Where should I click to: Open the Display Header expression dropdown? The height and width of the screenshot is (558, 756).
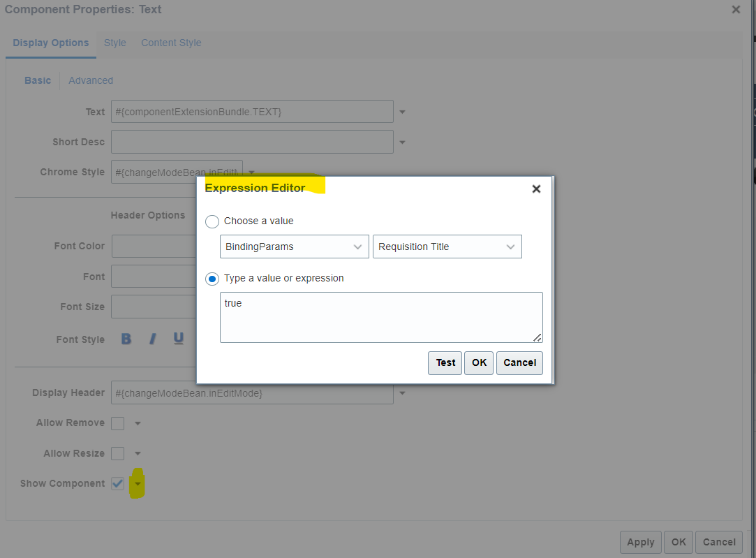coord(403,393)
